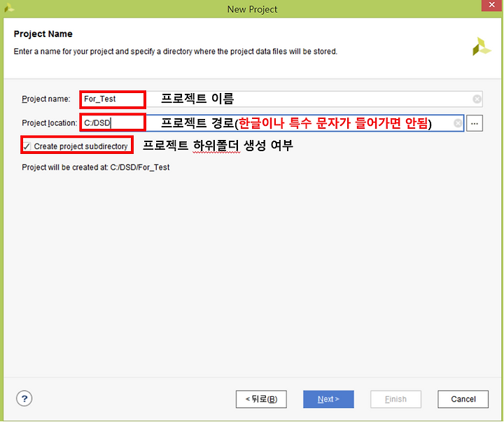This screenshot has height=422, width=504.
Task: Proceed by clicking the Next button
Action: [x=328, y=399]
